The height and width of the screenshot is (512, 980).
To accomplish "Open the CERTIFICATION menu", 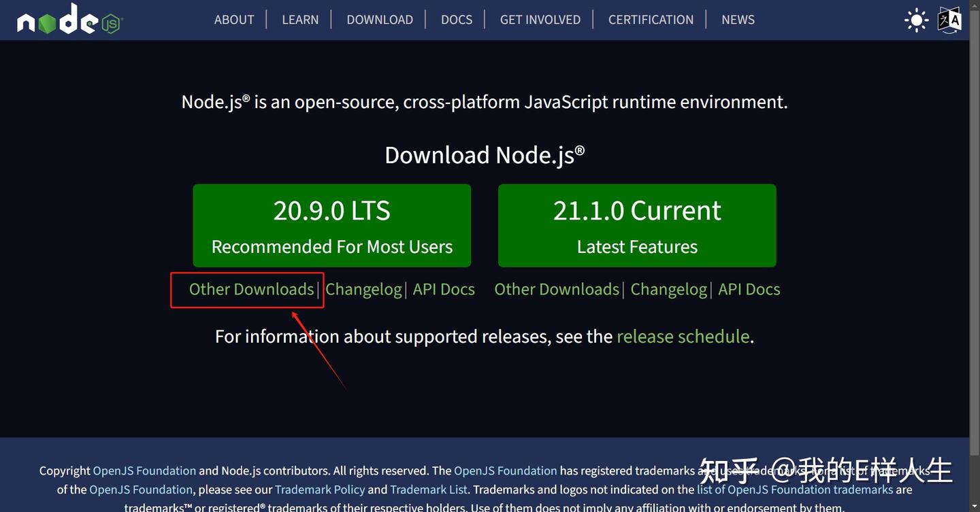I will [651, 20].
